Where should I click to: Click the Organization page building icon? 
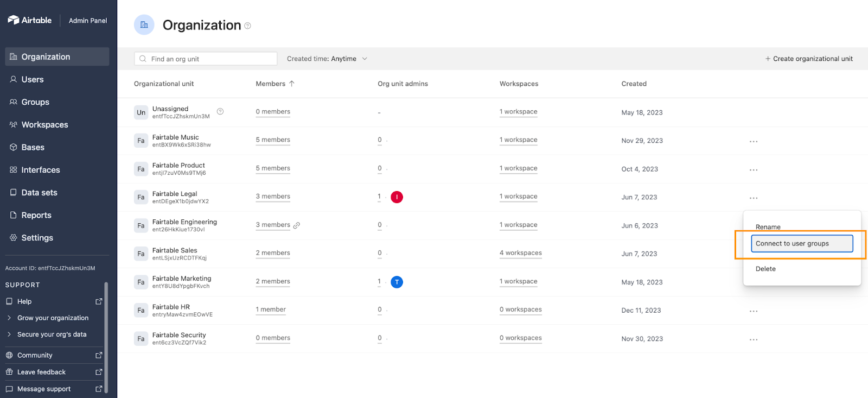[144, 25]
